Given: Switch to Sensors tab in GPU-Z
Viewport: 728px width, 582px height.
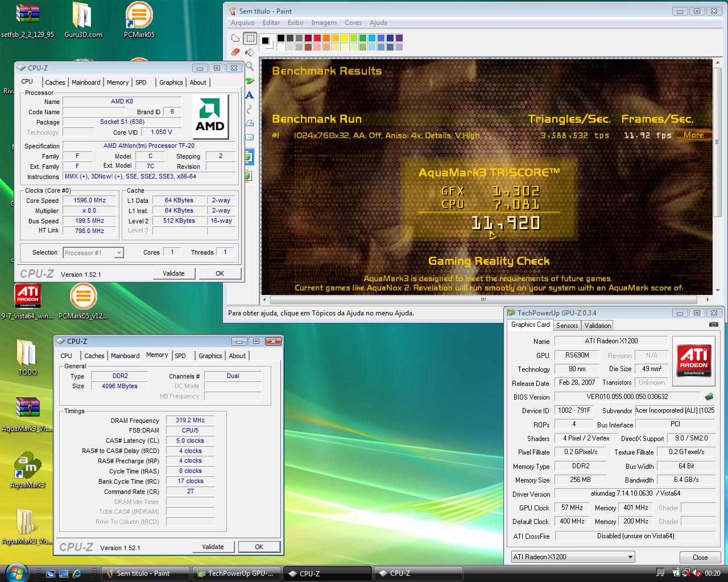Looking at the screenshot, I should click(567, 326).
